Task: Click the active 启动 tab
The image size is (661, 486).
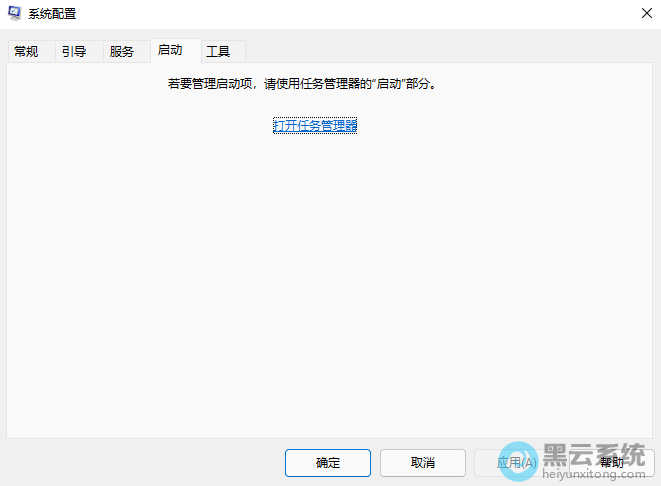Action: point(170,51)
